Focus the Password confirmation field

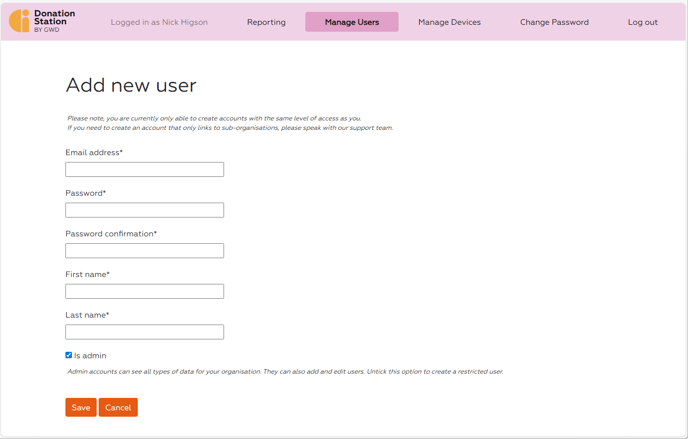(x=144, y=250)
